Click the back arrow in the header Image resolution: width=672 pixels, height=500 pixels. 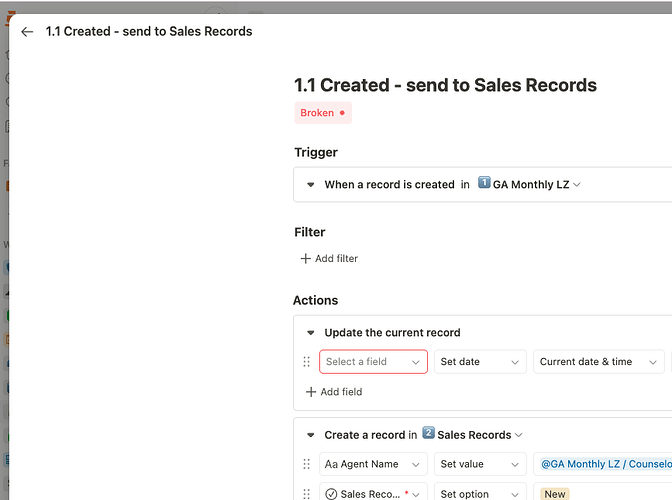27,32
